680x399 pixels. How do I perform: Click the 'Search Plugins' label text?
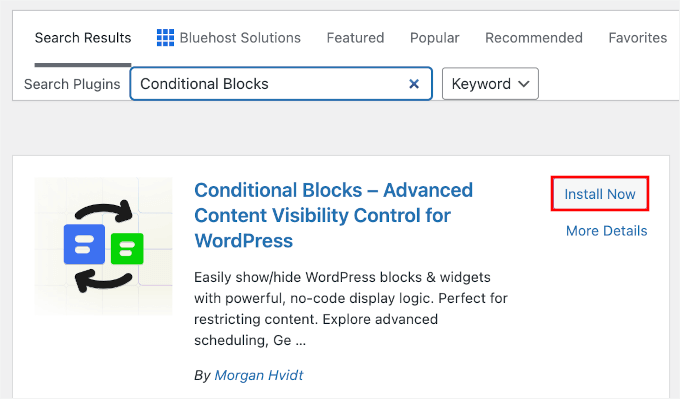(72, 84)
